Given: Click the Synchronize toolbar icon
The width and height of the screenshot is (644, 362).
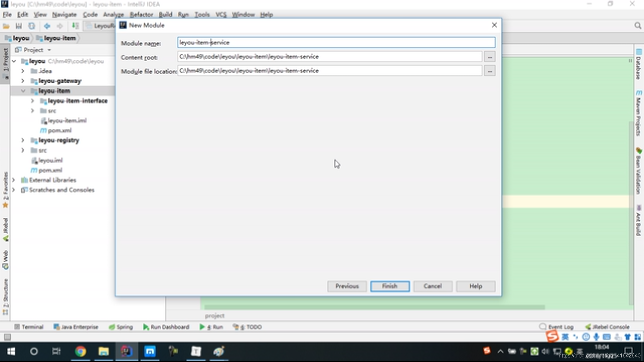Looking at the screenshot, I should tap(32, 26).
